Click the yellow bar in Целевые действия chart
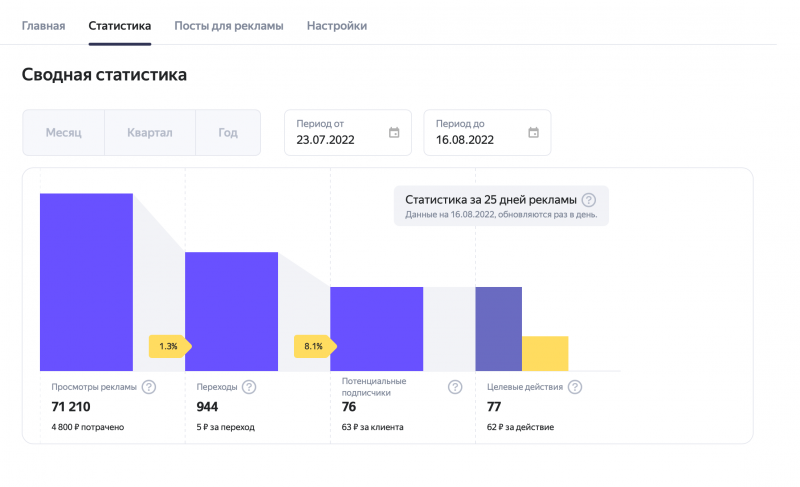This screenshot has width=800, height=487. [545, 353]
